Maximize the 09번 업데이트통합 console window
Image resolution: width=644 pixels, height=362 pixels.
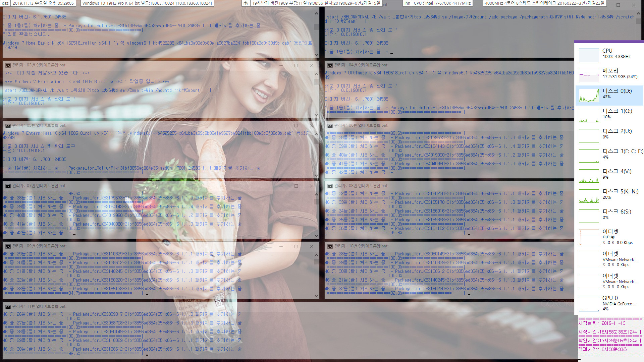pos(296,246)
